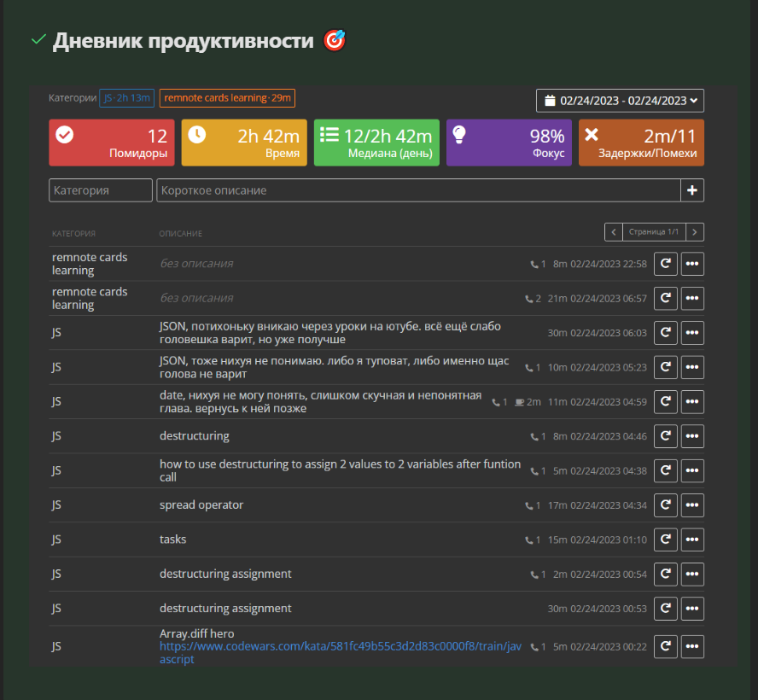Go to next page arrow

[x=696, y=231]
